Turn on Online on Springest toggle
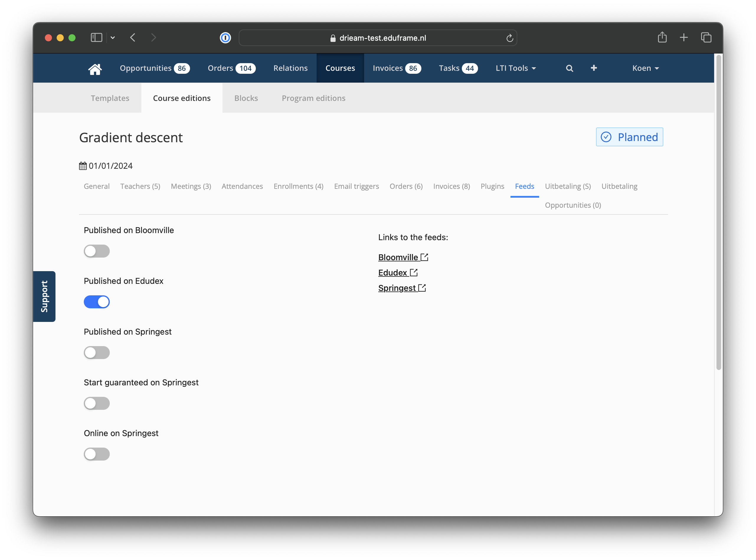This screenshot has height=560, width=756. tap(96, 454)
